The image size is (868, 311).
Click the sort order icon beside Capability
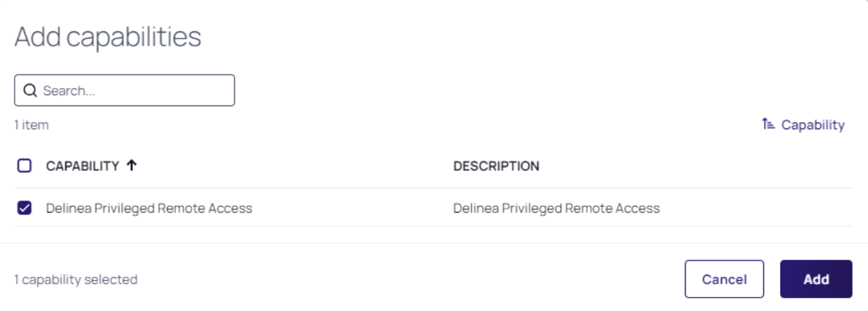[768, 125]
